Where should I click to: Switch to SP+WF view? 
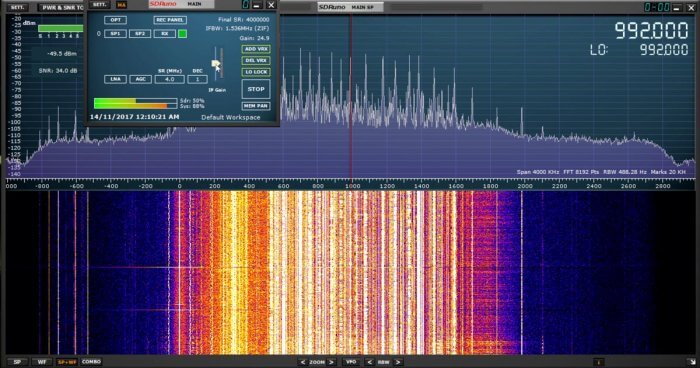coord(67,362)
